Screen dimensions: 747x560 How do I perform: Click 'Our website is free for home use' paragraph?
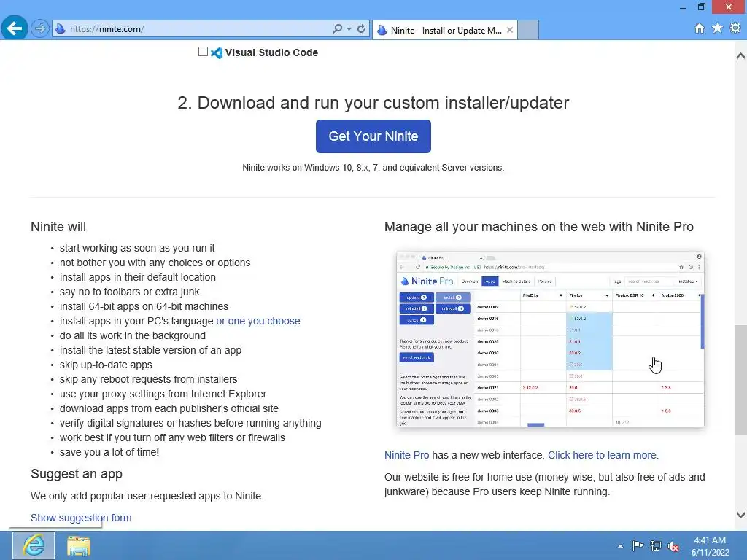click(x=544, y=484)
